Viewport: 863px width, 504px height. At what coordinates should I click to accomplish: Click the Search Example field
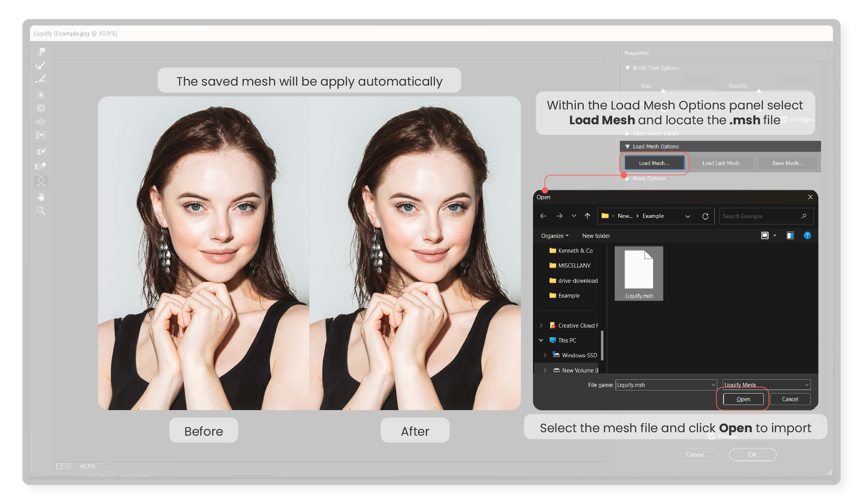766,216
